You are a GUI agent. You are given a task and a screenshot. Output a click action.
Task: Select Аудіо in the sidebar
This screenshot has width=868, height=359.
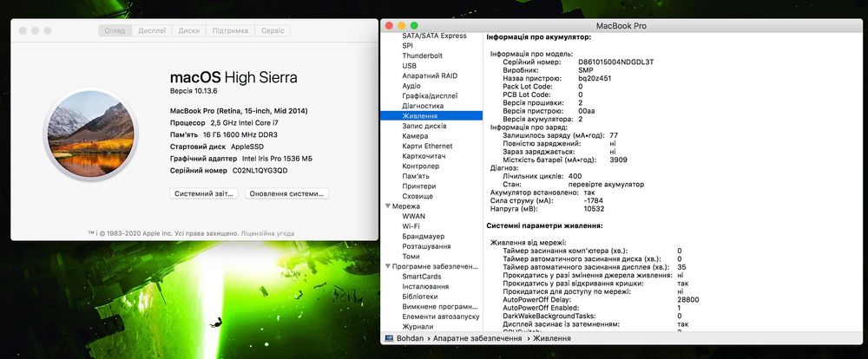[411, 86]
